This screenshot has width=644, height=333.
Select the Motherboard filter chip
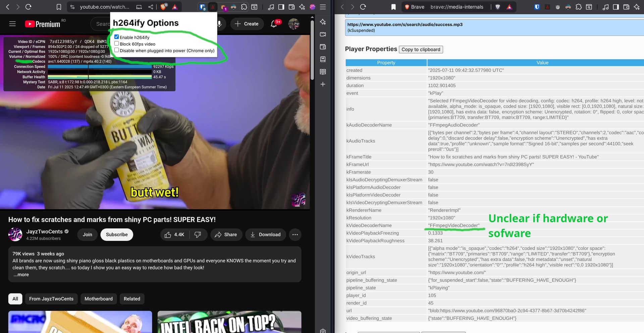pyautogui.click(x=98, y=299)
